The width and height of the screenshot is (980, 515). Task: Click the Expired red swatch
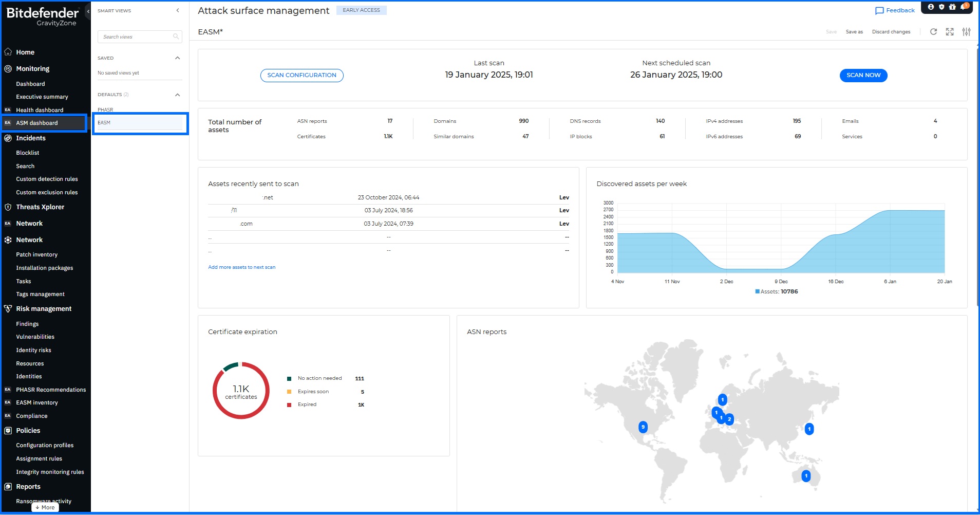(x=289, y=405)
